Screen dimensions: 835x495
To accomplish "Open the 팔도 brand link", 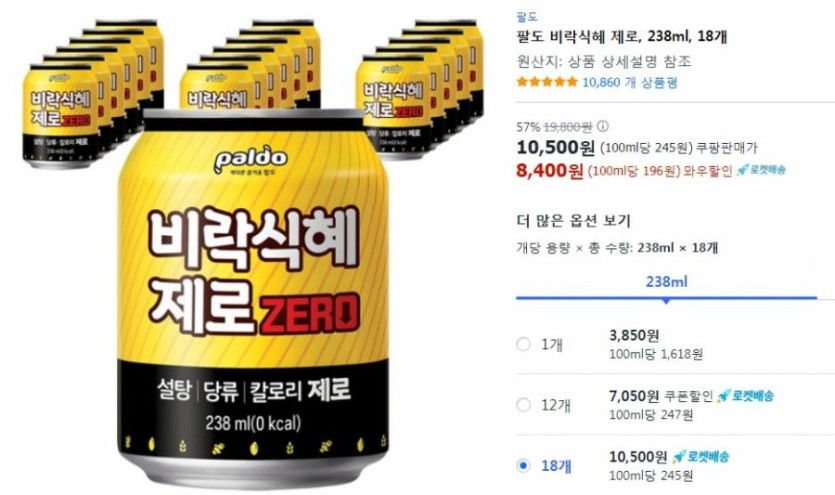I will tap(527, 17).
